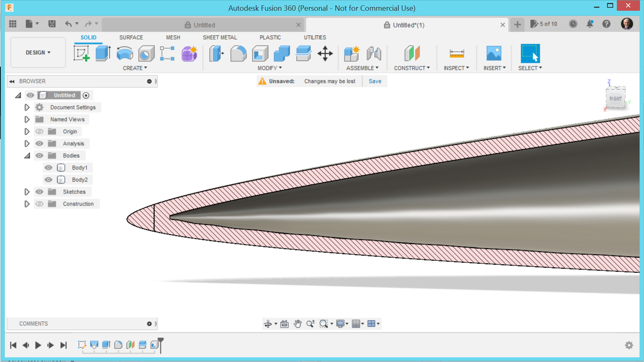Select the Shell tool
644x362 pixels.
coord(260,54)
